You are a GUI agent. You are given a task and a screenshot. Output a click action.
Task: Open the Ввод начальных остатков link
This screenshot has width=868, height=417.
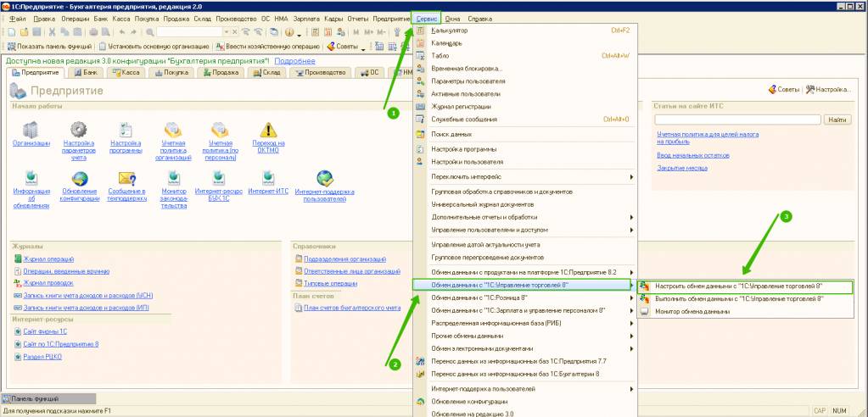(692, 155)
